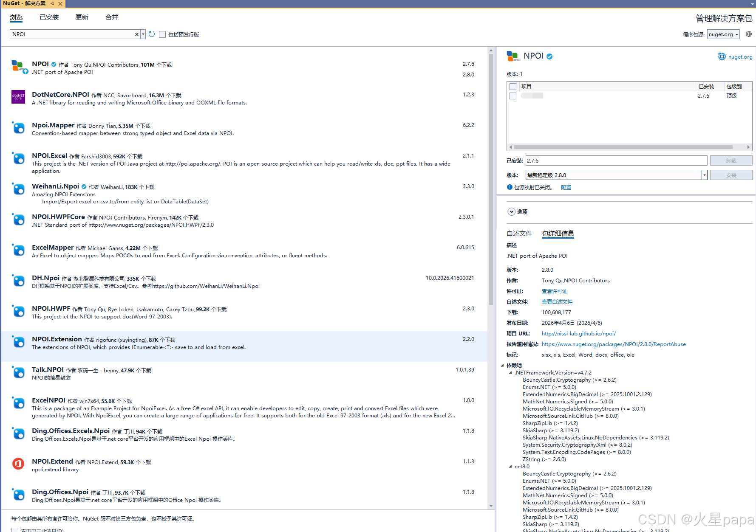Open the view readme file link
Image resolution: width=756 pixels, height=532 pixels.
557,302
